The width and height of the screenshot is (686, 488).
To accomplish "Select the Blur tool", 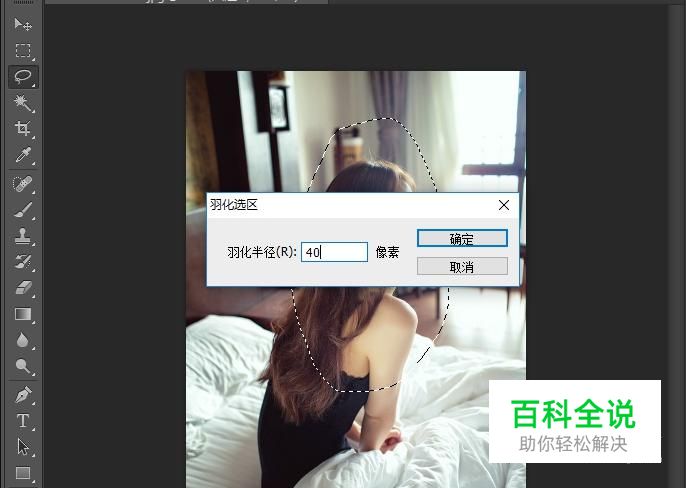I will tap(23, 340).
